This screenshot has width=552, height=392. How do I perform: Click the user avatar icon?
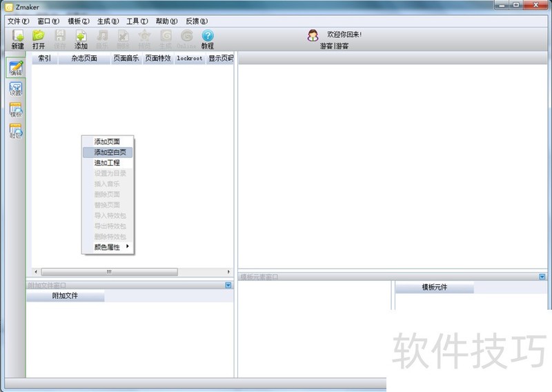pos(313,35)
